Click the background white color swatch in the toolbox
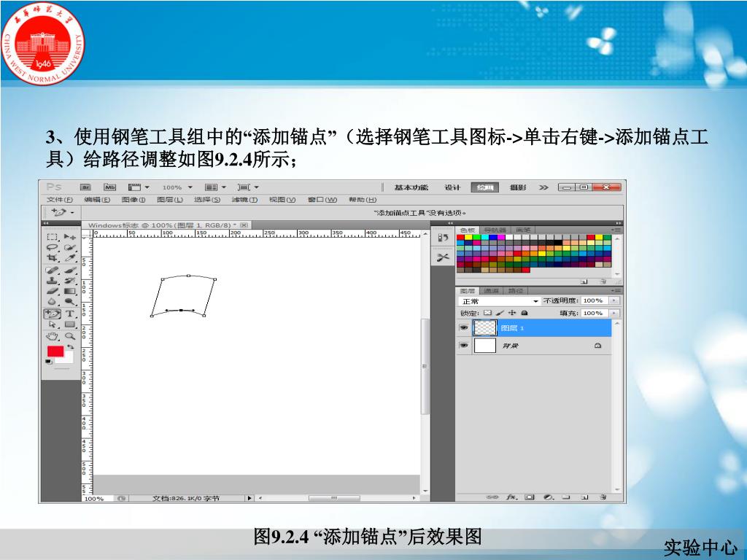The image size is (747, 560). point(67,359)
